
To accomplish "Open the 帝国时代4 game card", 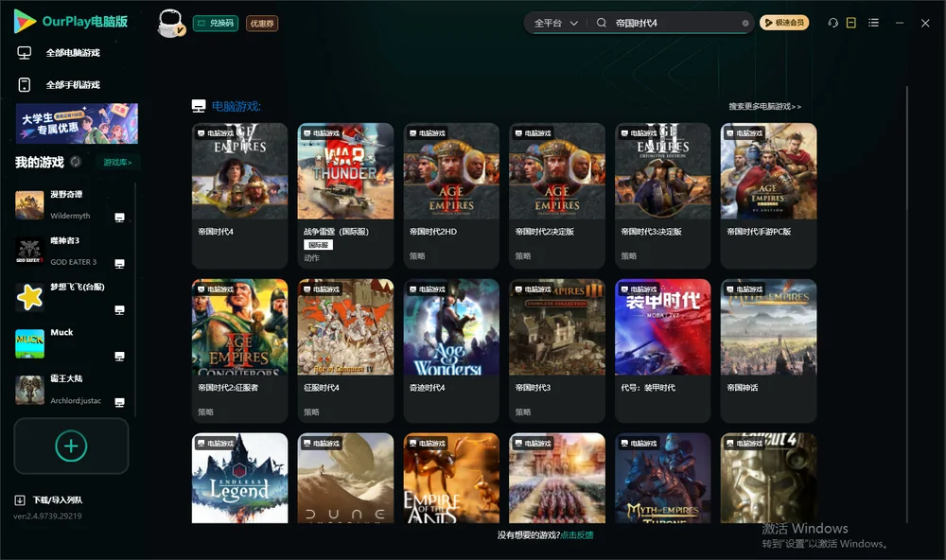I will click(239, 196).
